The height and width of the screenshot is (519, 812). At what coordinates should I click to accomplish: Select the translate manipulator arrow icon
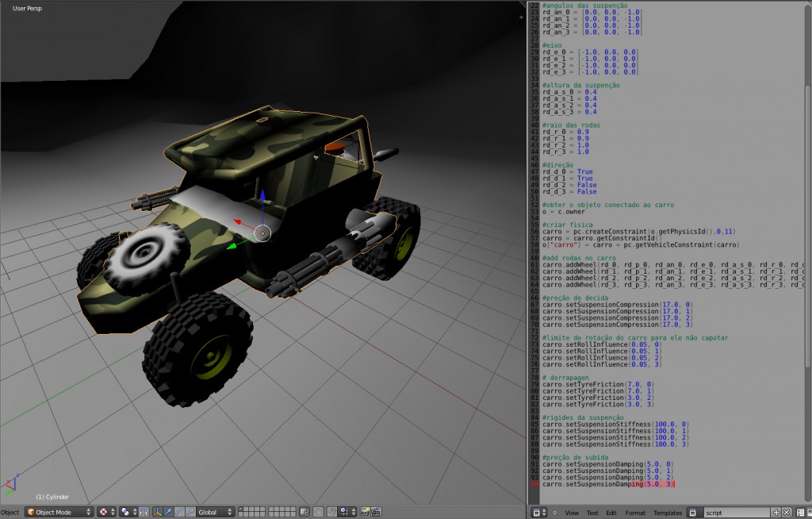click(x=168, y=512)
